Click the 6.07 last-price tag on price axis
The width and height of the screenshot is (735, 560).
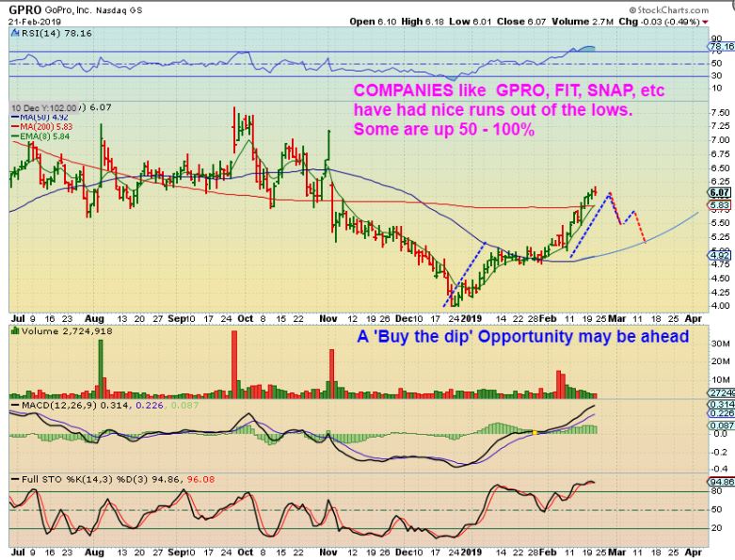click(719, 192)
